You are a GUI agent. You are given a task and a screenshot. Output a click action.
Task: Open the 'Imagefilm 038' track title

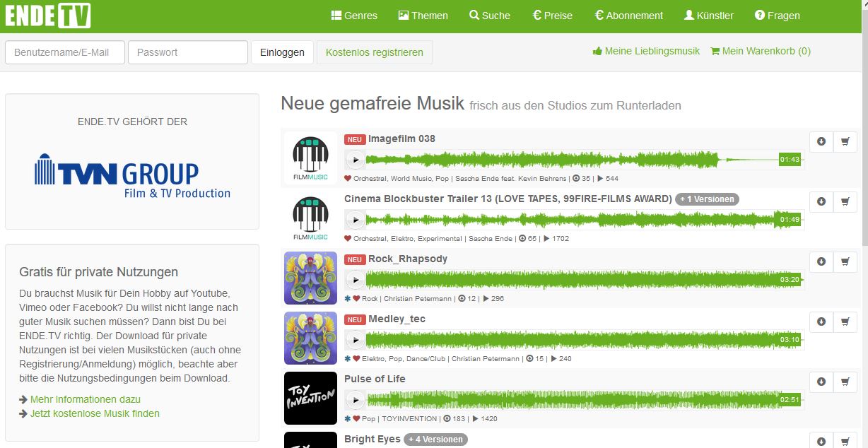pos(401,138)
